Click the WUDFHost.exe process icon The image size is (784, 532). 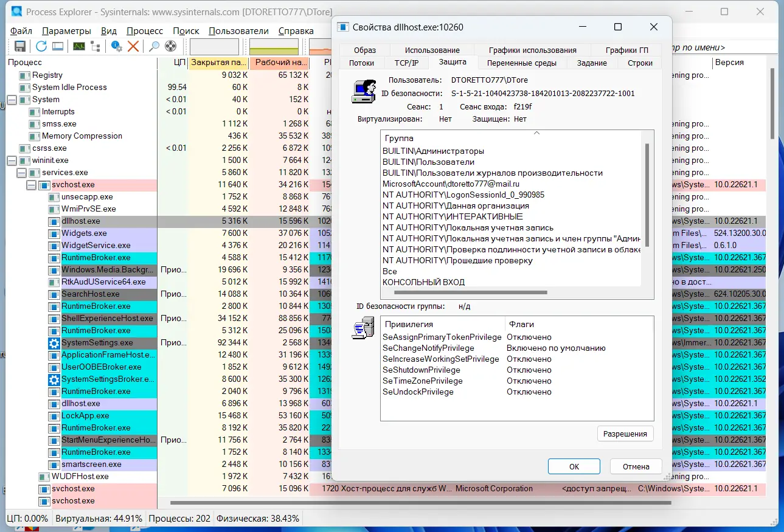pyautogui.click(x=44, y=477)
